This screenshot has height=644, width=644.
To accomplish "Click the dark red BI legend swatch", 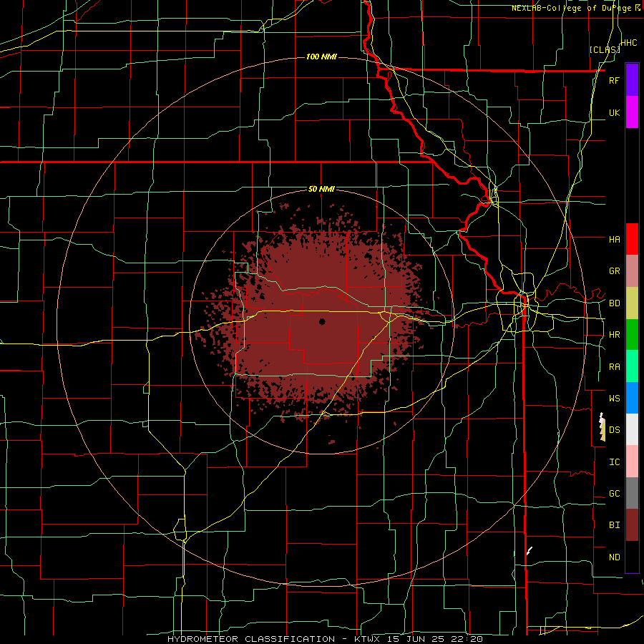I will 632,525.
